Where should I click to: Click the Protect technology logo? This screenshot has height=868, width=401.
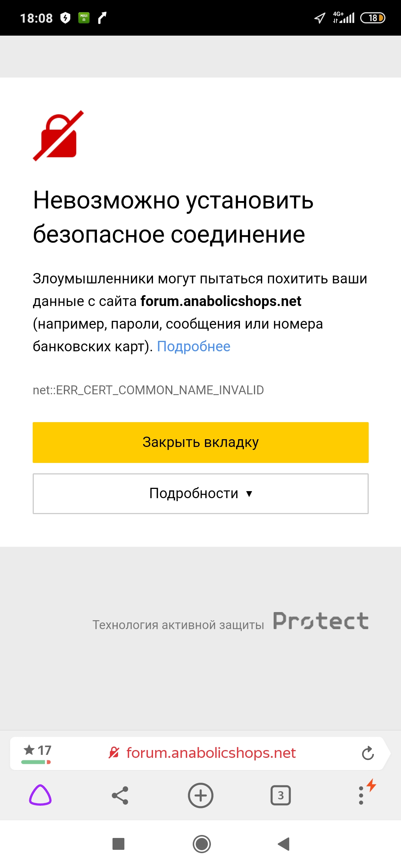point(321,621)
